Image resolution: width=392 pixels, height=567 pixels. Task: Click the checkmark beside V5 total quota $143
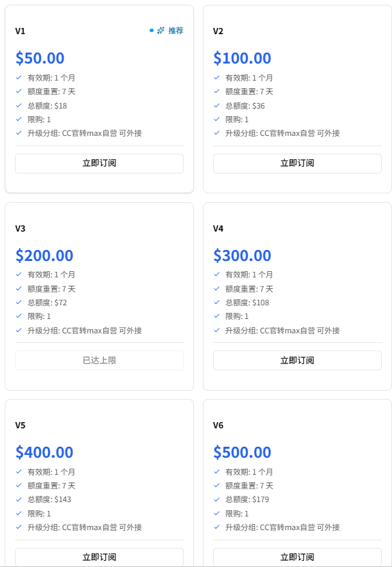[19, 499]
